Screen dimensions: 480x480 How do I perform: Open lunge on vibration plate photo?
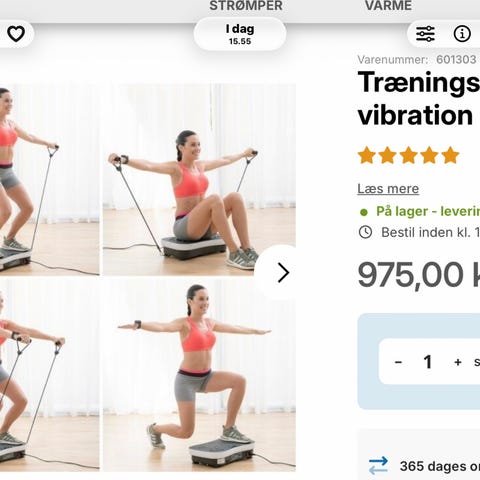[199, 375]
